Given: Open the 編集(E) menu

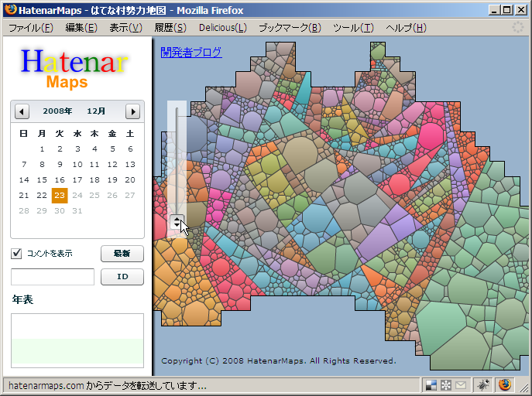Looking at the screenshot, I should click(x=81, y=28).
